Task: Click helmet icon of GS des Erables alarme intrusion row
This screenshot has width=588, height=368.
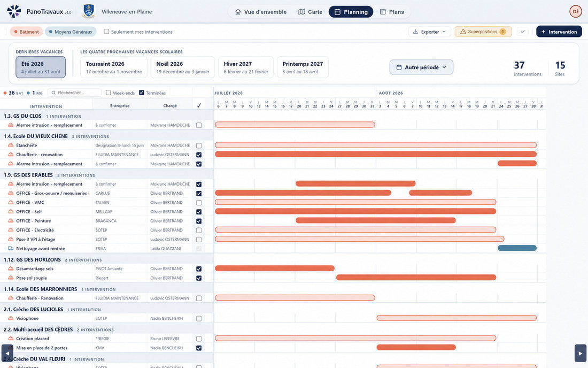Action: 11,184
